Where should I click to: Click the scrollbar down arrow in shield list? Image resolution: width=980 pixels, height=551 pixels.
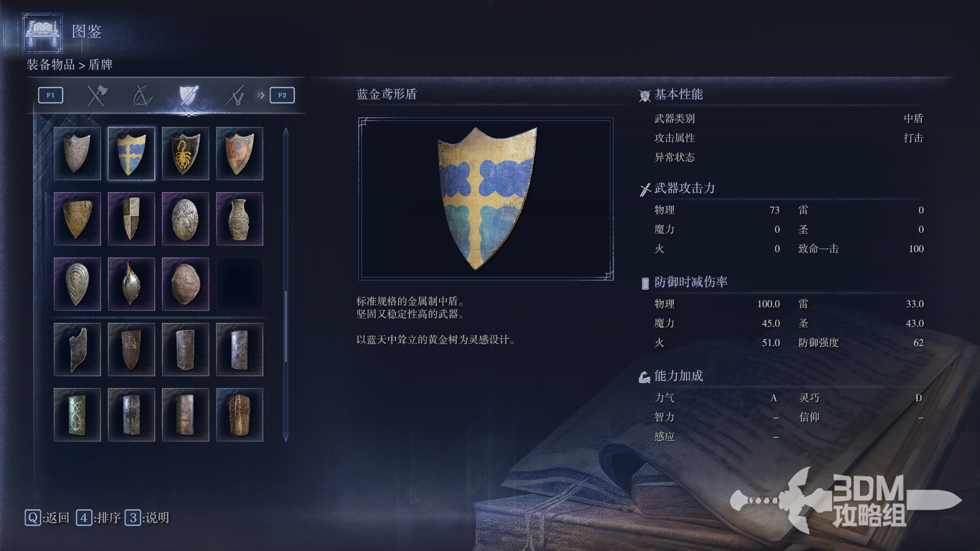pos(286,437)
